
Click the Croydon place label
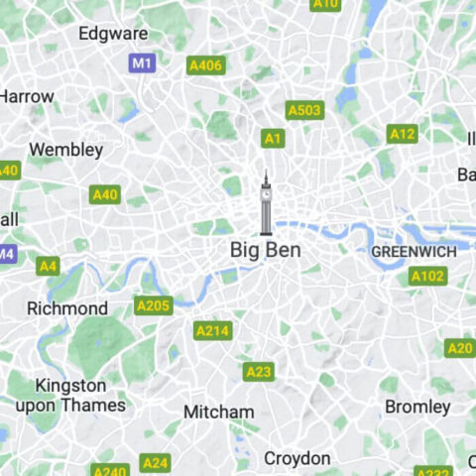click(x=297, y=459)
